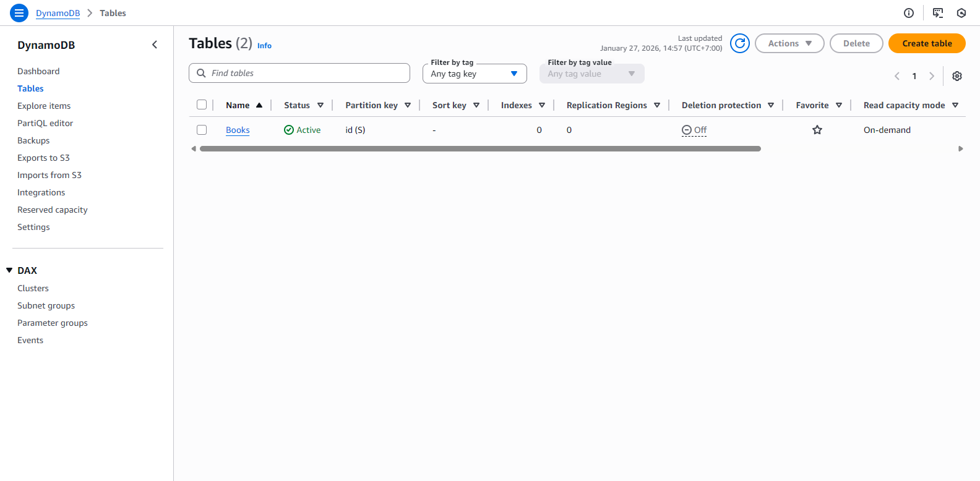Image resolution: width=980 pixels, height=481 pixels.
Task: Click the deletion protection Off icon
Action: [687, 130]
